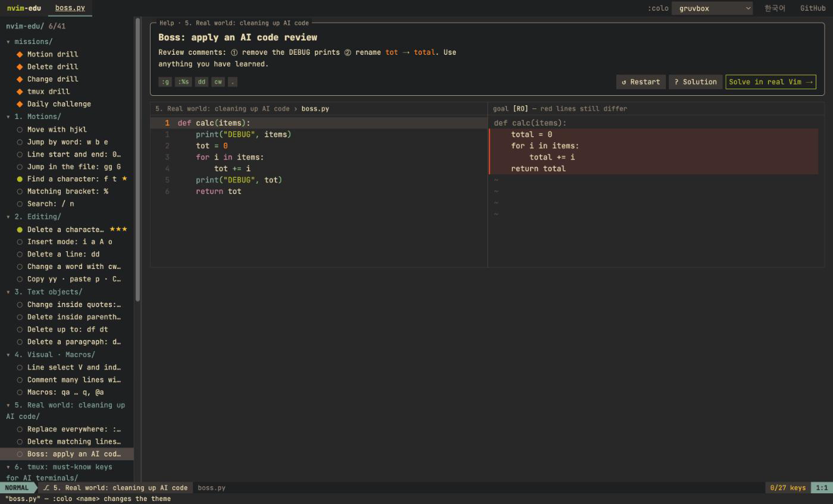Click the 0/27 keys counter in statusline
Image resolution: width=833 pixels, height=504 pixels.
pyautogui.click(x=788, y=488)
